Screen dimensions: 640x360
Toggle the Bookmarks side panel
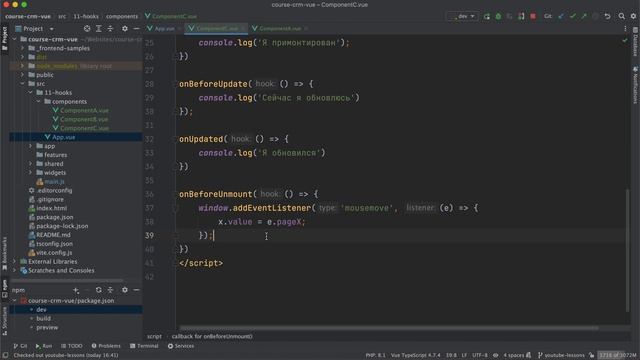4,253
